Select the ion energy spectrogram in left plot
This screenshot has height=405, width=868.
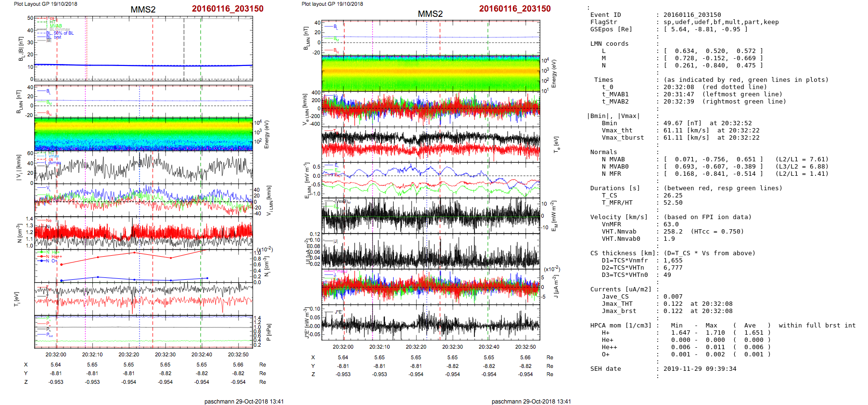pyautogui.click(x=143, y=134)
